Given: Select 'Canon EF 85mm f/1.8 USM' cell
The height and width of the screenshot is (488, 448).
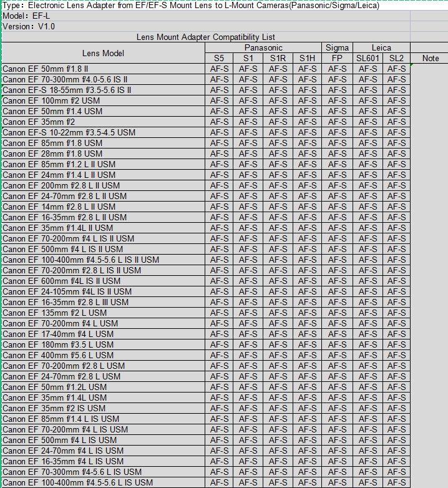Looking at the screenshot, I should tap(104, 143).
